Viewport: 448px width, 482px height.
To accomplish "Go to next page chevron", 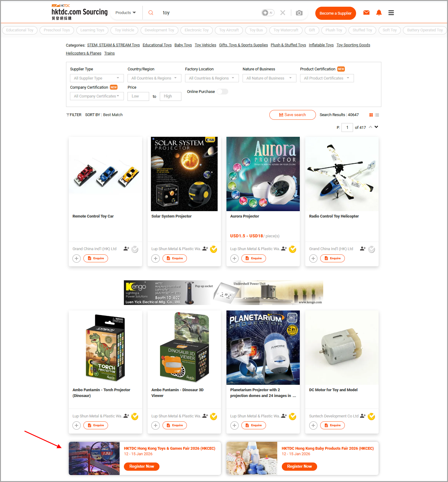I will point(376,127).
